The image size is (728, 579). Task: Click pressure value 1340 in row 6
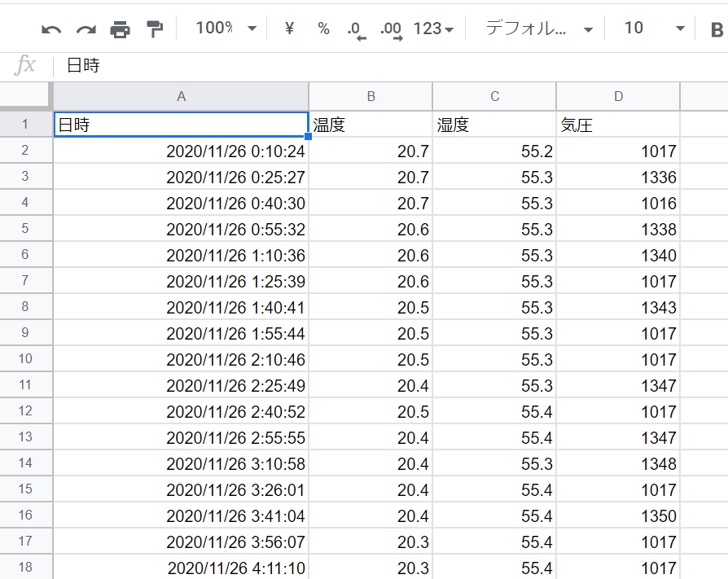point(618,254)
